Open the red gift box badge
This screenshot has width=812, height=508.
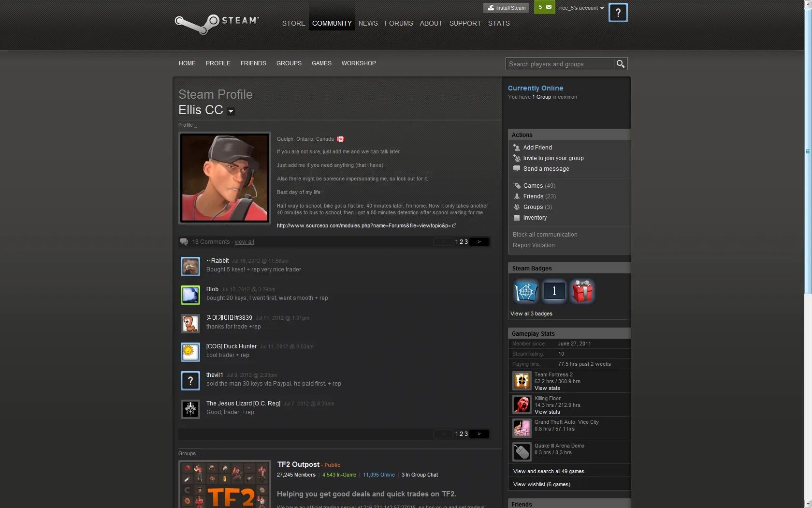tap(582, 291)
